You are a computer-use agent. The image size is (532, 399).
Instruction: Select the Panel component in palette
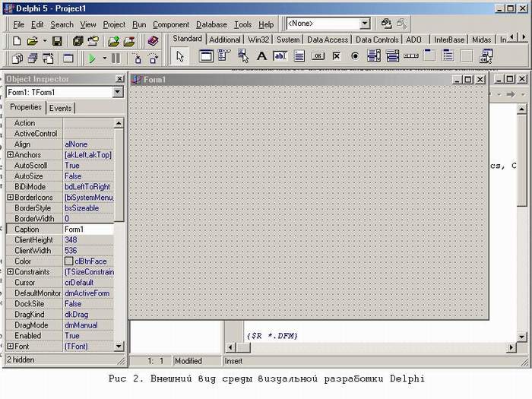(467, 55)
